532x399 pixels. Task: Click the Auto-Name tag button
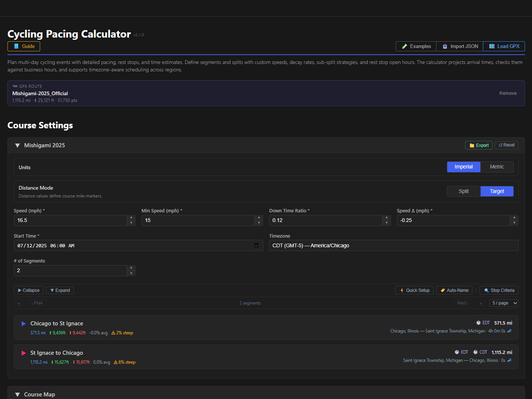click(454, 290)
